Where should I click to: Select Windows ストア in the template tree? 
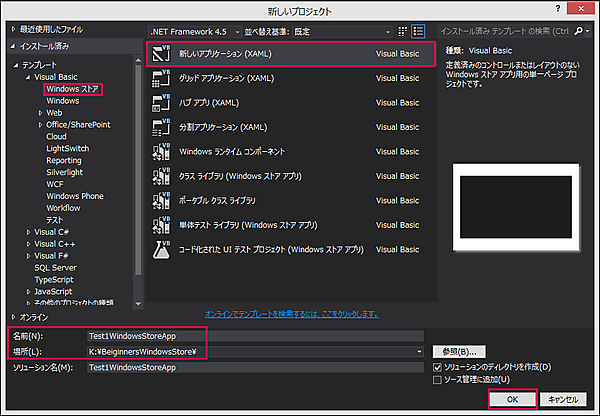pyautogui.click(x=74, y=89)
